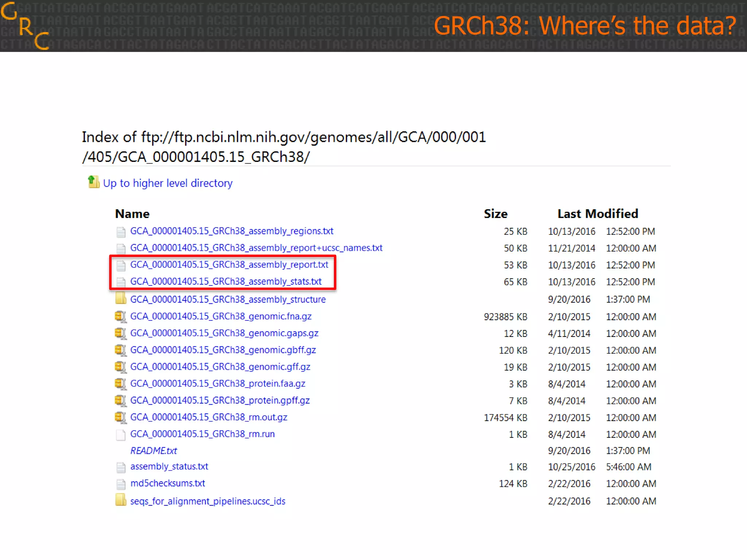The height and width of the screenshot is (560, 747).
Task: Click the Name column header
Action: point(132,214)
